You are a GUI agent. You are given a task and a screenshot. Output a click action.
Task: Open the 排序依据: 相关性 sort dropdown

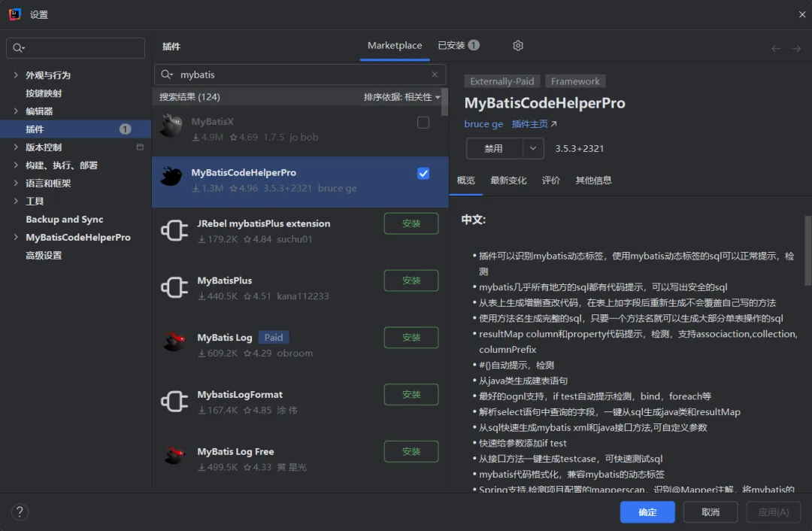[x=401, y=97]
